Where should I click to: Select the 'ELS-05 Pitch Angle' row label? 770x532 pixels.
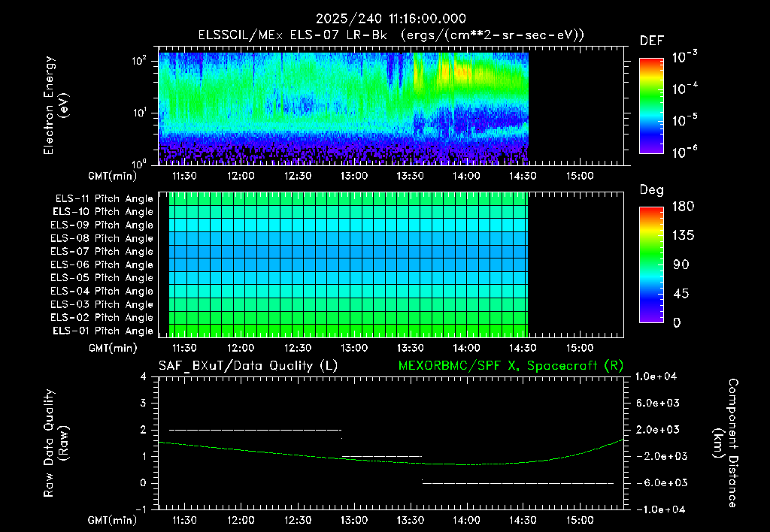(x=102, y=278)
